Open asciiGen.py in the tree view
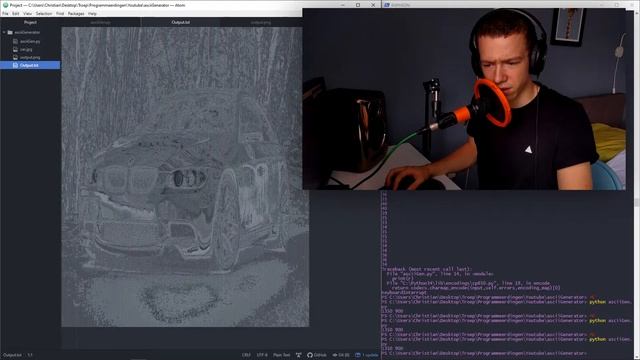Viewport: 640px width, 360px height. [30, 41]
